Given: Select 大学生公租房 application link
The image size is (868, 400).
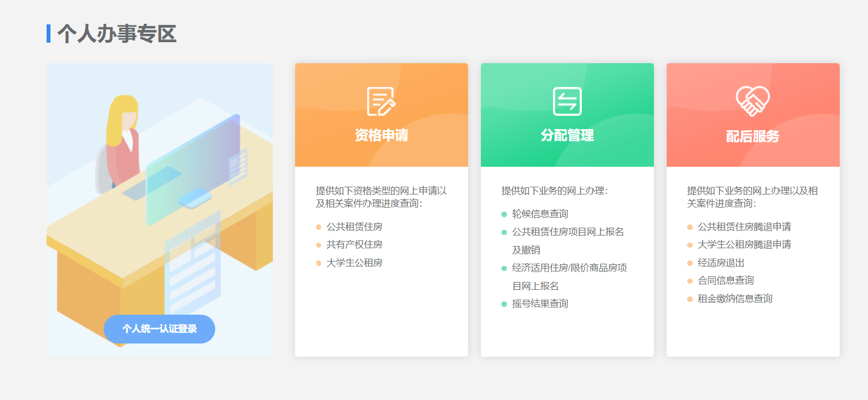Looking at the screenshot, I should tap(354, 263).
